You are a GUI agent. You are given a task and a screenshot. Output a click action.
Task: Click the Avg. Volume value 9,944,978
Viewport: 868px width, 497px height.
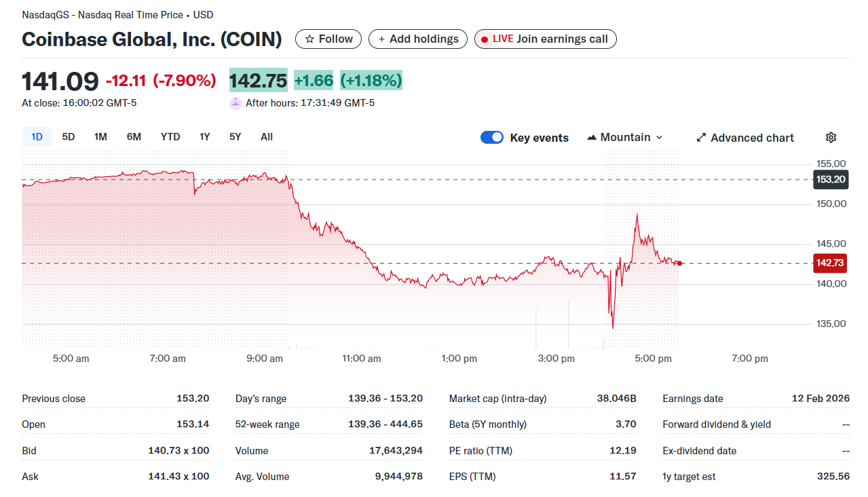[x=399, y=477]
